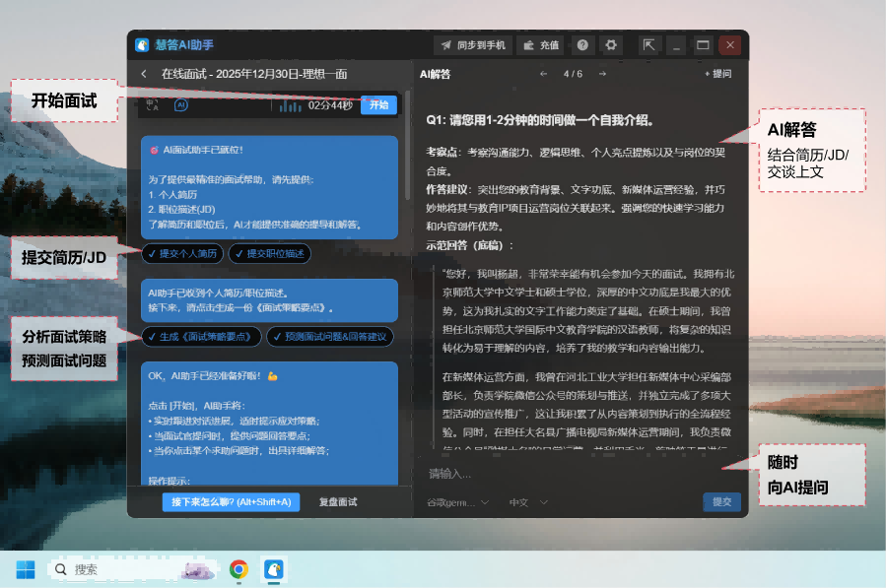Viewport: 886px width, 588px height.
Task: Click the pin-to-top arrow icon in title bar
Action: tap(648, 45)
